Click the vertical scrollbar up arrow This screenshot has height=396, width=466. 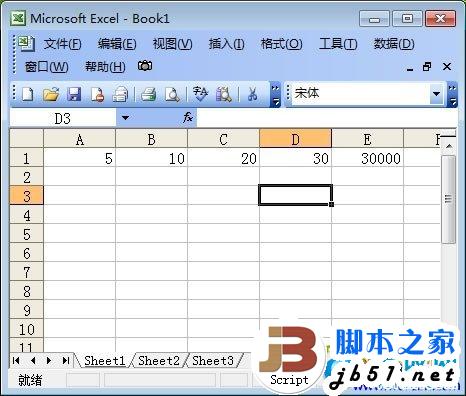pyautogui.click(x=449, y=146)
